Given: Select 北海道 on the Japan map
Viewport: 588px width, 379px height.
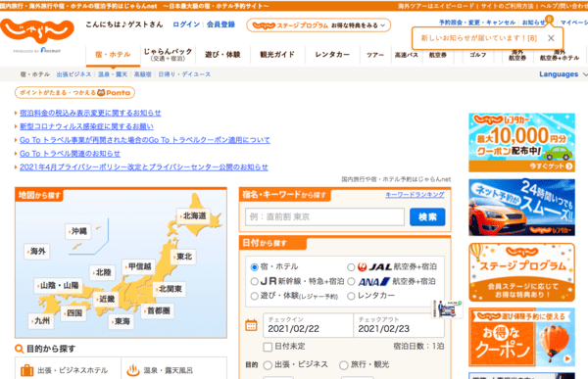Looking at the screenshot, I should [193, 215].
